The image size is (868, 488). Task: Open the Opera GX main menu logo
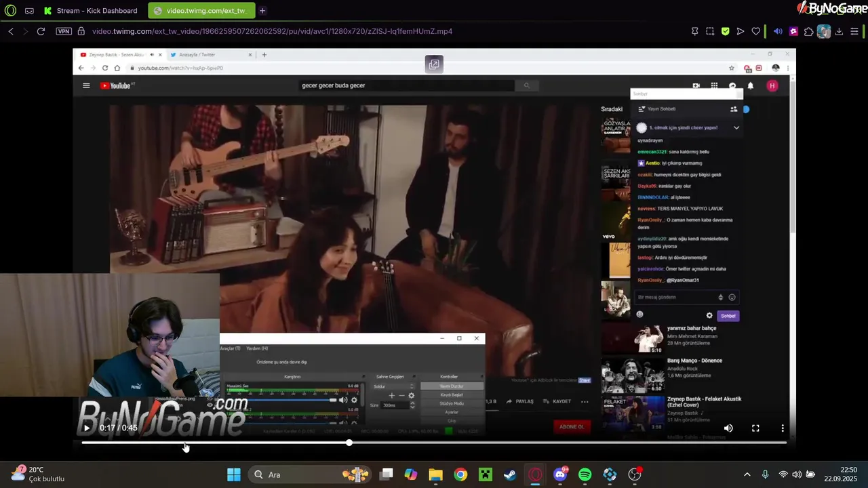pyautogui.click(x=10, y=11)
